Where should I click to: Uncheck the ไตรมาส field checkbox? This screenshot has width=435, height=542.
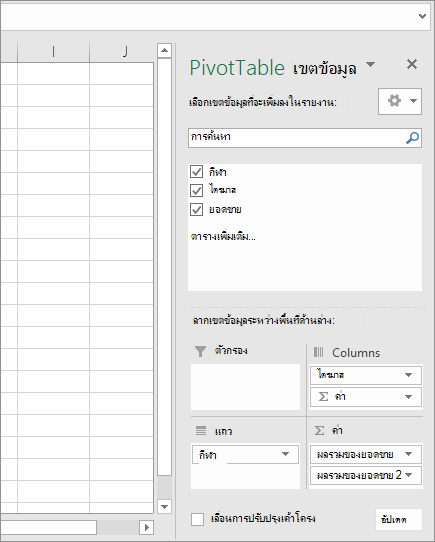tap(196, 190)
